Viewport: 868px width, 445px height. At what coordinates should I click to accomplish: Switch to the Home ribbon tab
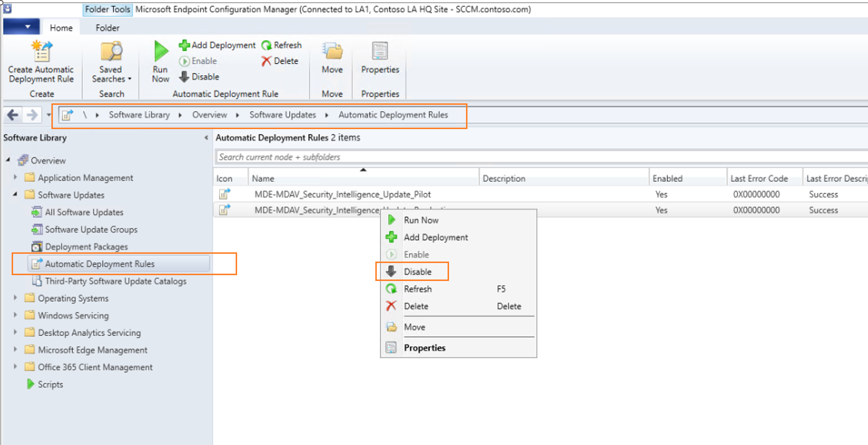point(61,28)
